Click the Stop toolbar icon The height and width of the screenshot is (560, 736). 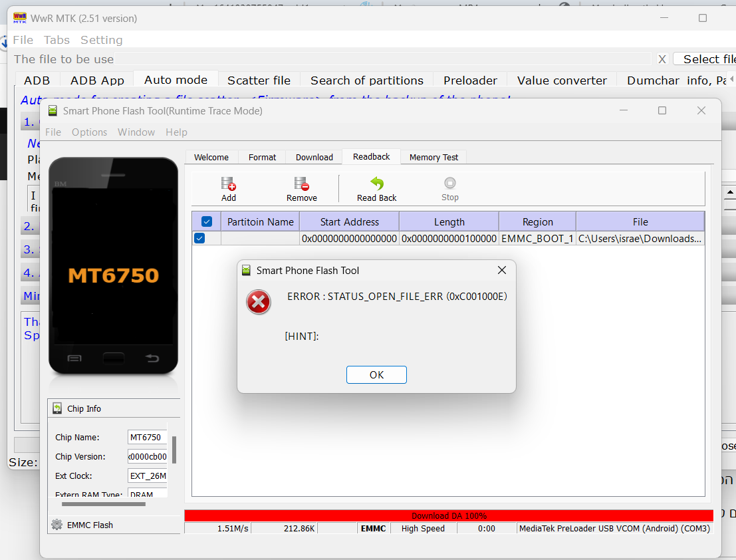coord(449,183)
